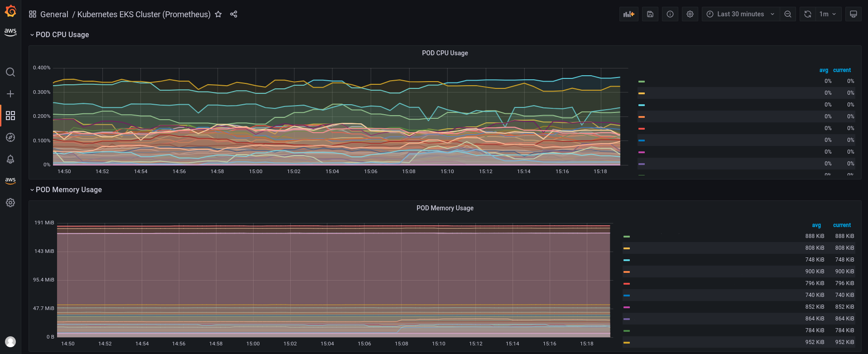The height and width of the screenshot is (354, 868).
Task: Save the dashboard using the disk icon
Action: [x=650, y=14]
